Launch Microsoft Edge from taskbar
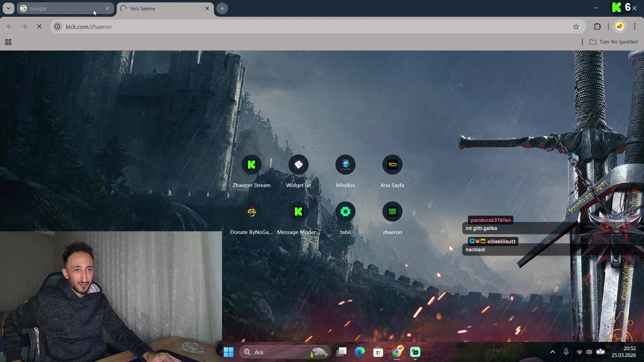Image resolution: width=644 pixels, height=362 pixels. [x=360, y=352]
